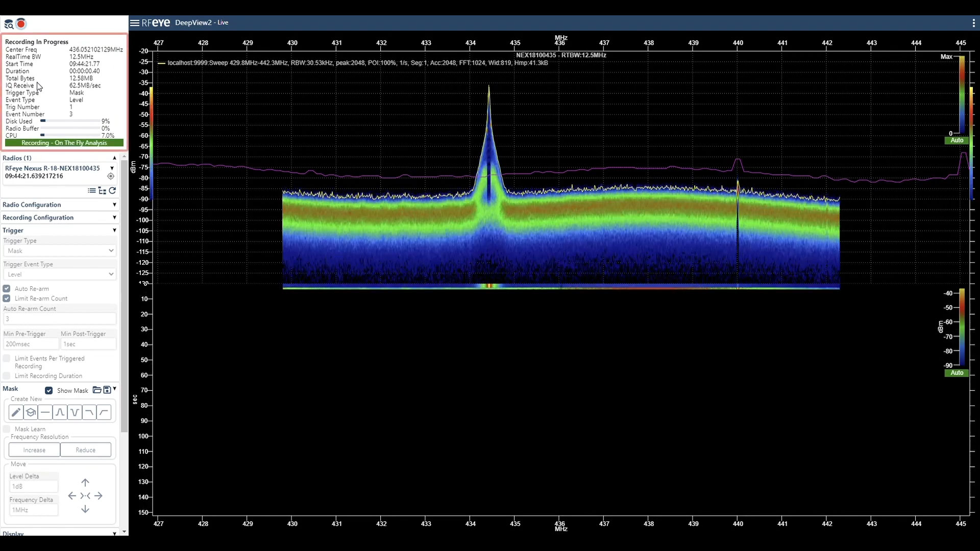
Task: Enable Limit Recording Duration checkbox
Action: pos(7,376)
